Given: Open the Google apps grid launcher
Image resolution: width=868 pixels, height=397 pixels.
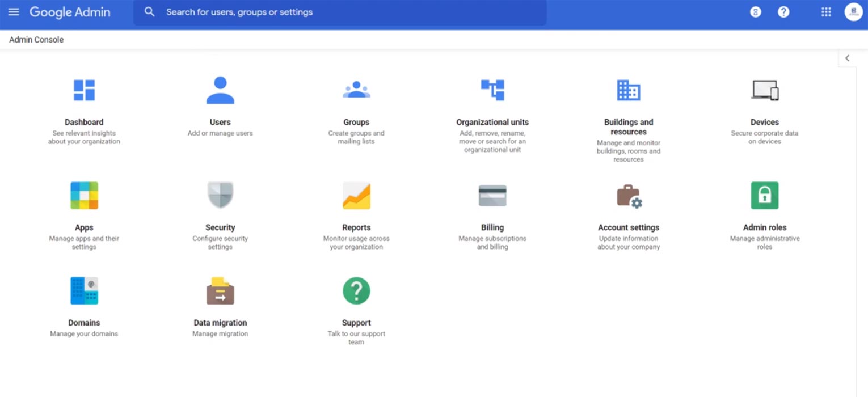Looking at the screenshot, I should [x=826, y=12].
